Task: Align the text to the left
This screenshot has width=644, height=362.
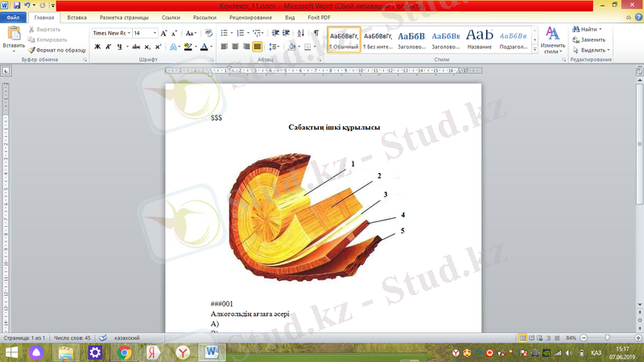Action: pyautogui.click(x=225, y=47)
